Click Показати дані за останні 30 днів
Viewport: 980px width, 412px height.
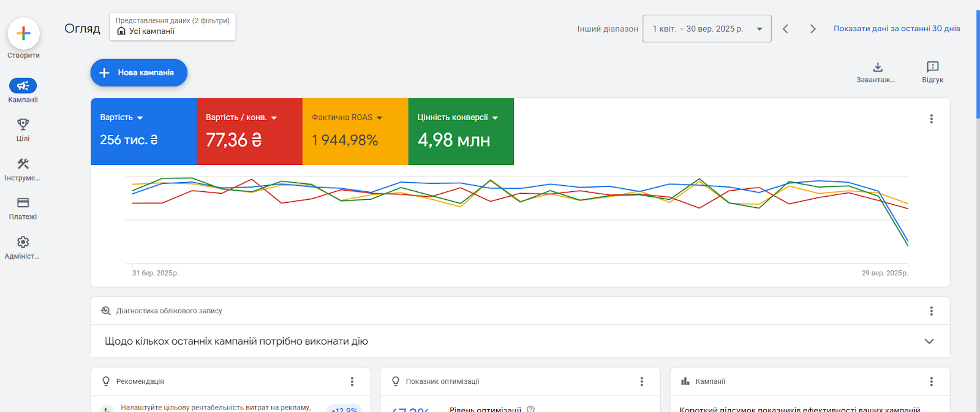[x=896, y=29]
